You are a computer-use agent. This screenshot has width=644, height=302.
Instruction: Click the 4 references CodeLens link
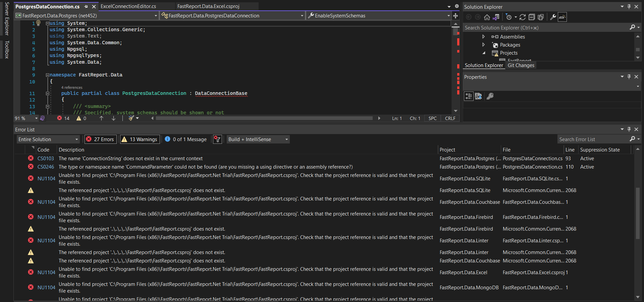point(72,87)
